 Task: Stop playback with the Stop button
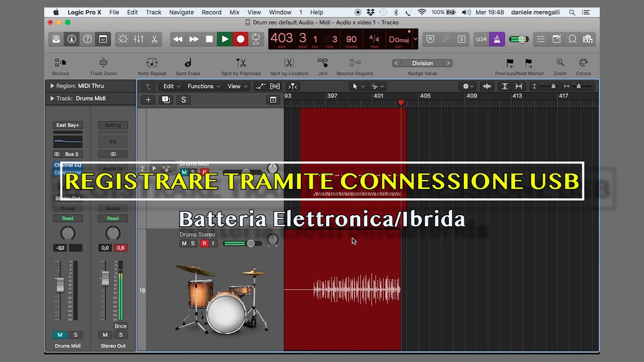[x=209, y=39]
